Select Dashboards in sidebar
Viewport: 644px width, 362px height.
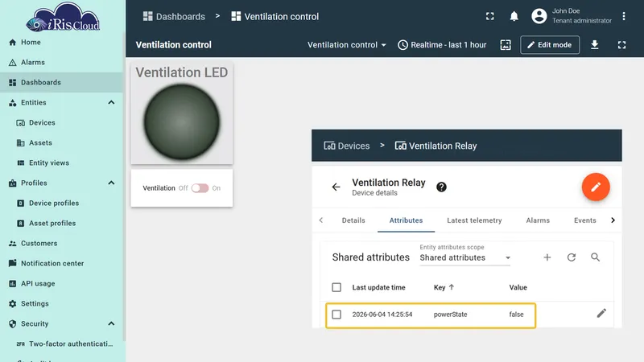click(x=62, y=83)
